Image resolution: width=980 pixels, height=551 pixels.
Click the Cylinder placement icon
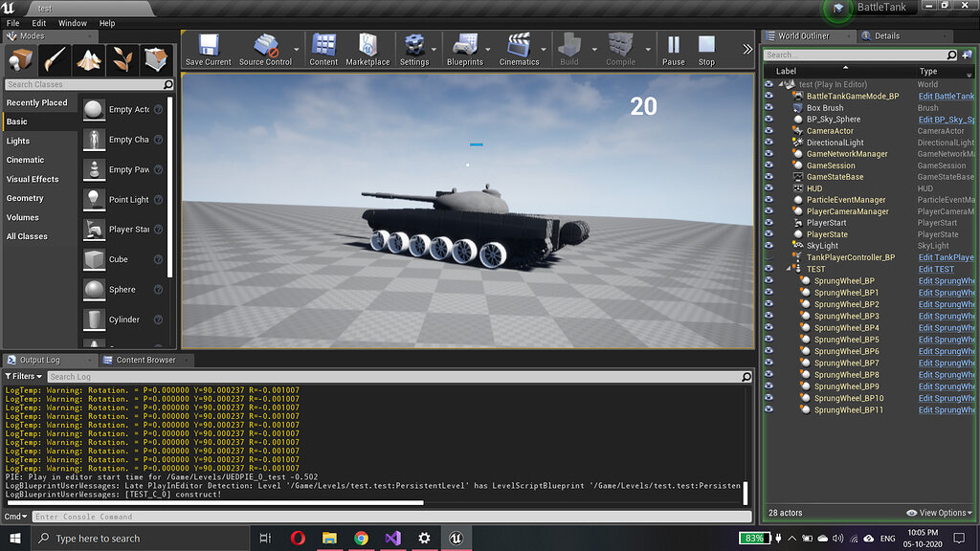[x=94, y=320]
